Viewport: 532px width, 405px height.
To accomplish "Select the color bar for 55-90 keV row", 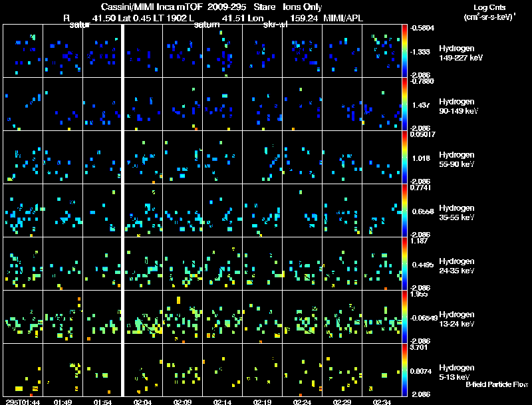I will tap(404, 157).
